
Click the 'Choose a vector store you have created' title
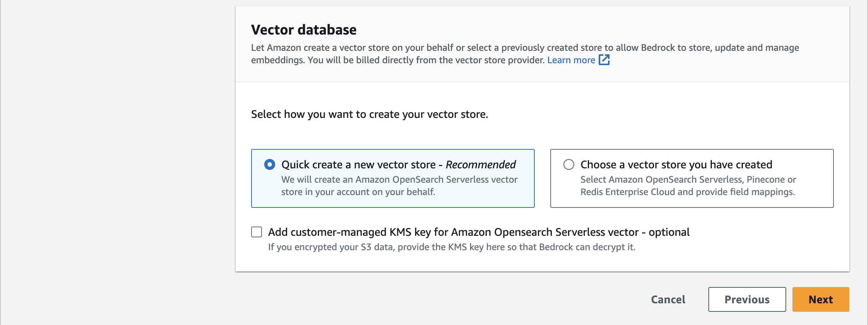point(676,164)
